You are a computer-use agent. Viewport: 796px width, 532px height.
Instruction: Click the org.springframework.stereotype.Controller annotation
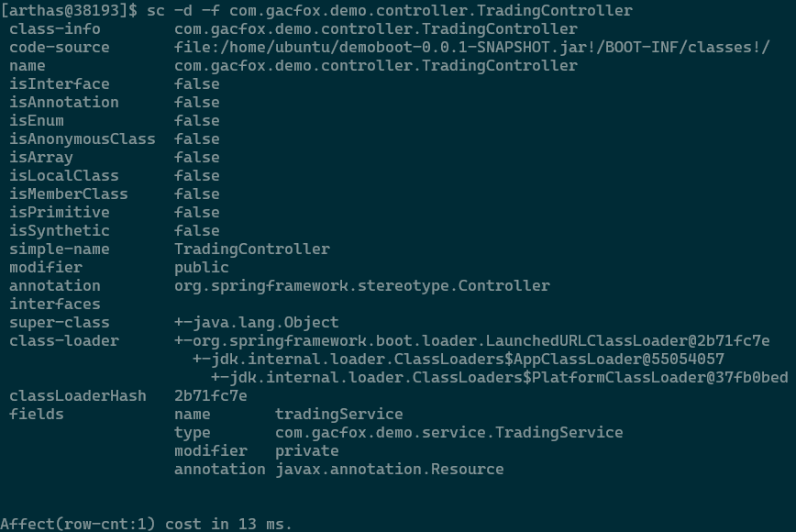tap(361, 286)
